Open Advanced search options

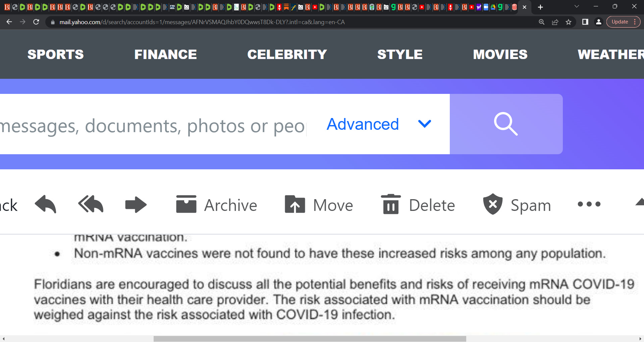[363, 124]
